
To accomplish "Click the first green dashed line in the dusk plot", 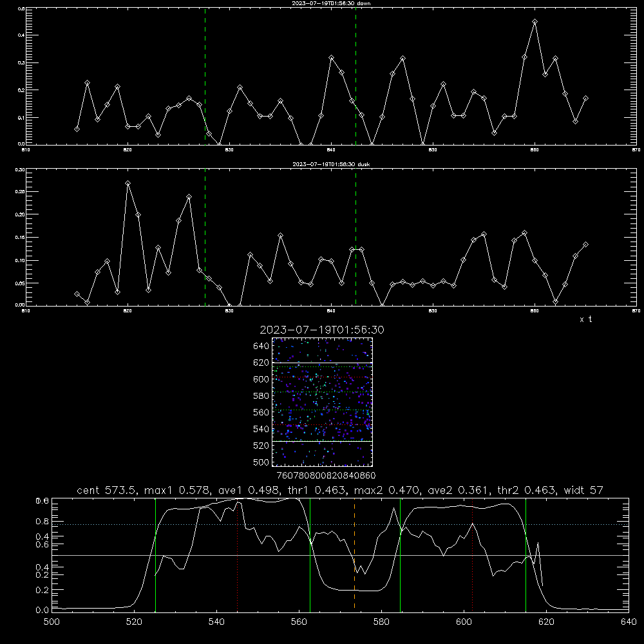I will 205,237.
